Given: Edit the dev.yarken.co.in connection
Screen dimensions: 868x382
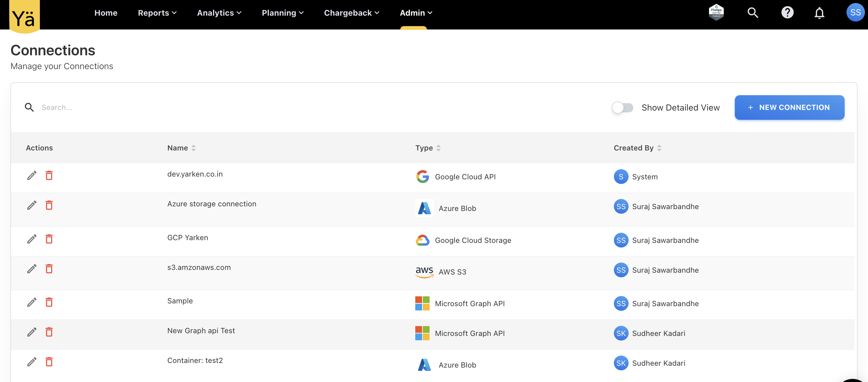Looking at the screenshot, I should coord(32,175).
